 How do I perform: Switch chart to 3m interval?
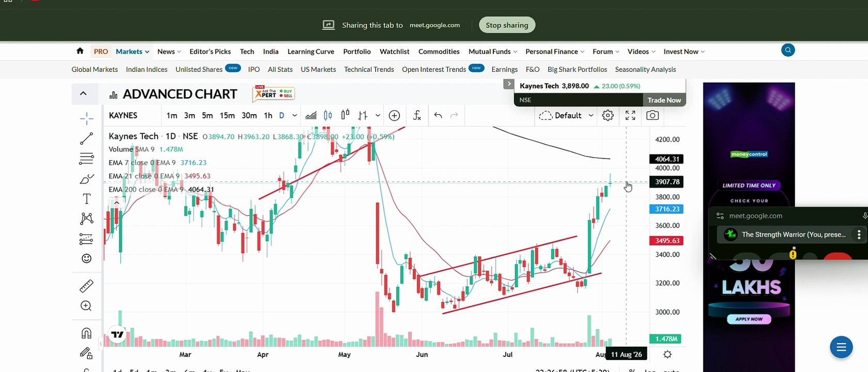coord(189,115)
